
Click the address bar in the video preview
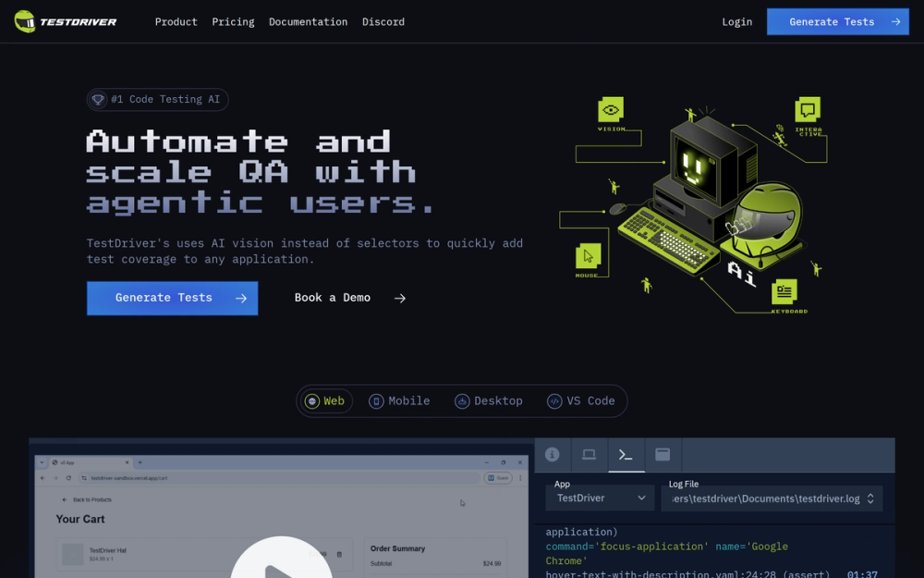pyautogui.click(x=280, y=478)
